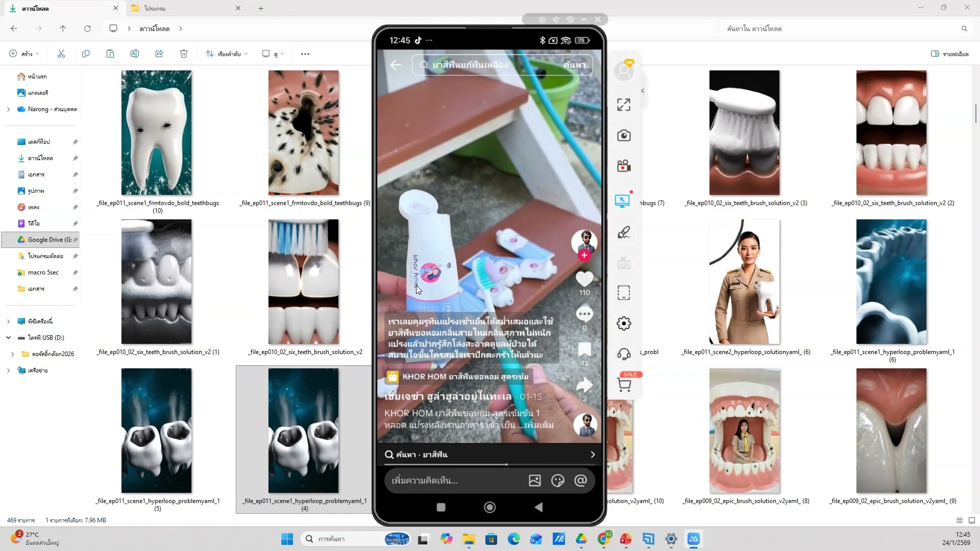Open the TikTok comments bubble
980x551 pixels.
point(585,314)
